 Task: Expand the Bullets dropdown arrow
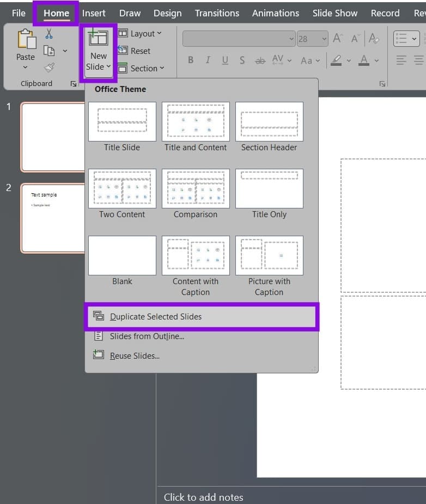pyautogui.click(x=415, y=39)
